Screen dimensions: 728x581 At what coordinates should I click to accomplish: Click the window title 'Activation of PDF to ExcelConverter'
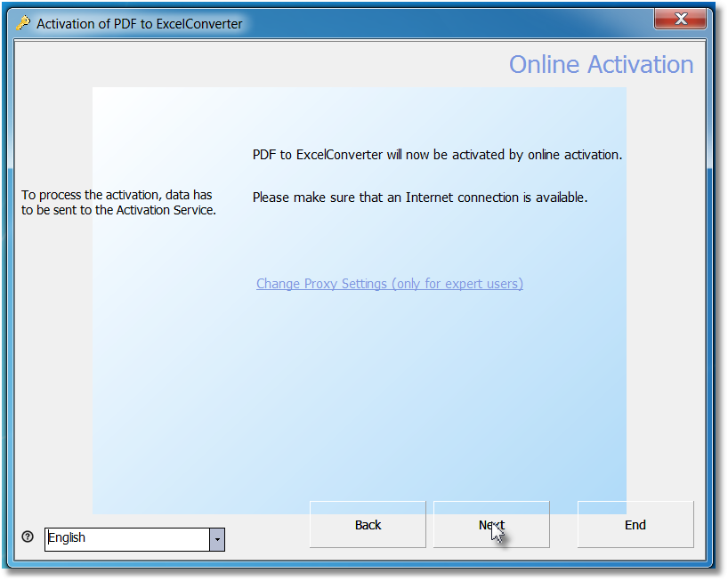(140, 24)
